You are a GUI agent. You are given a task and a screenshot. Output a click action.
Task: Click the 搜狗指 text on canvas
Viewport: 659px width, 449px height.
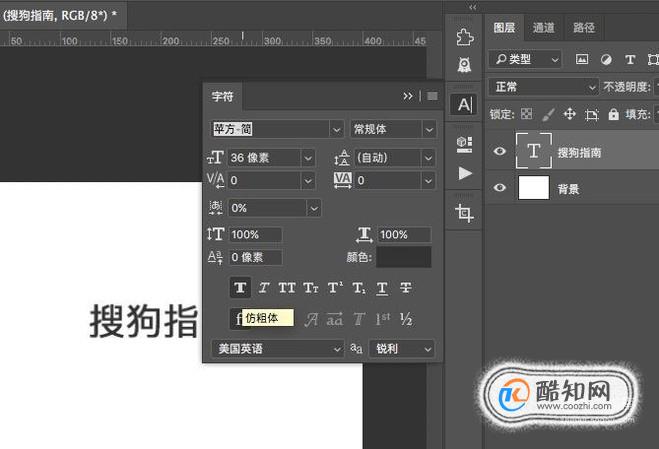[x=144, y=321]
